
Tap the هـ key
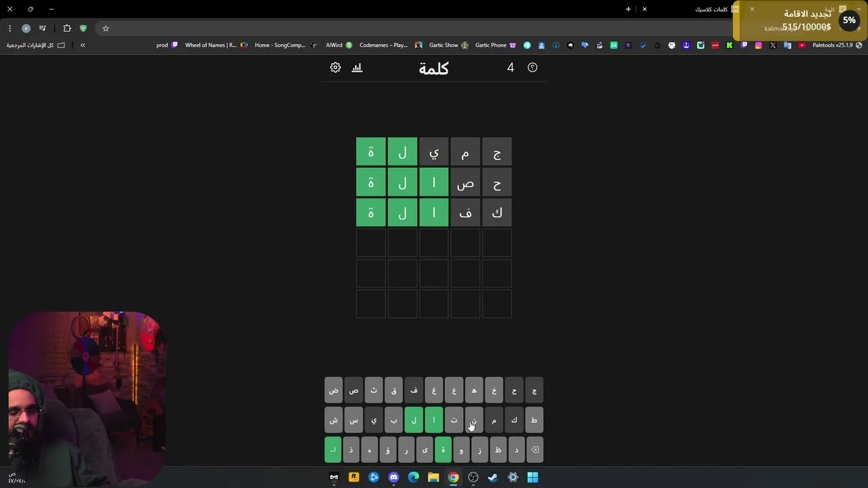click(474, 390)
